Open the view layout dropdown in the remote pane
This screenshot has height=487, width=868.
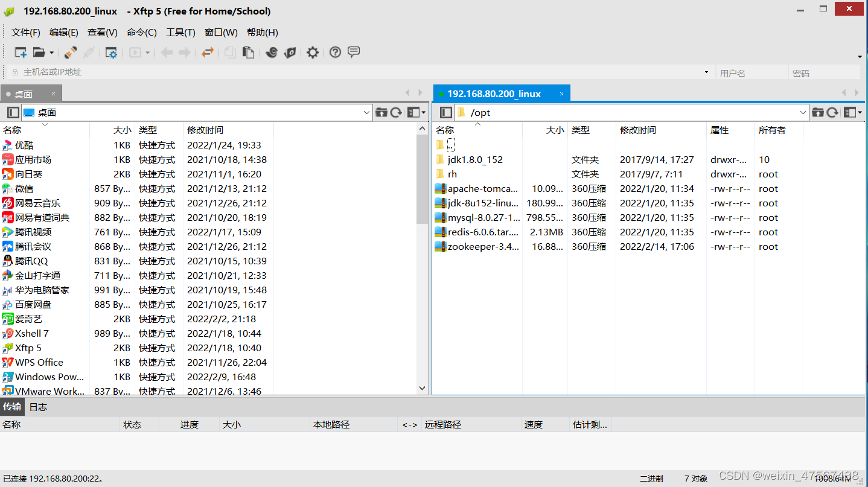tap(852, 112)
